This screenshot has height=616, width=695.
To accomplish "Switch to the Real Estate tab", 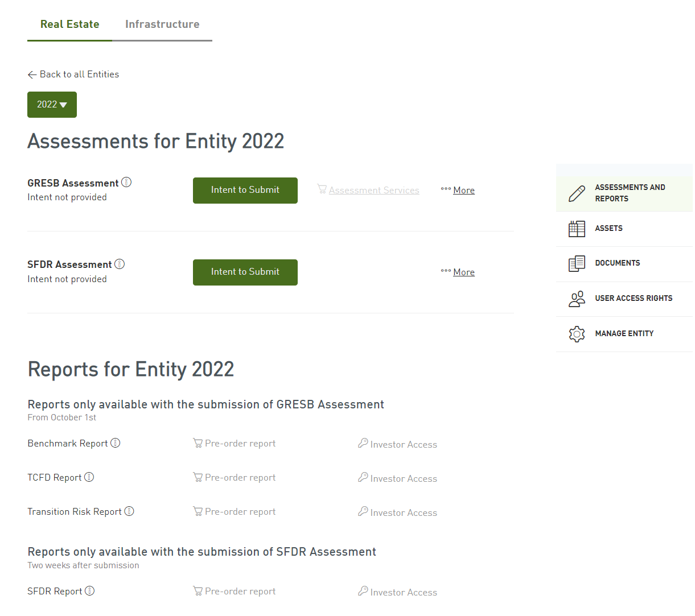I will coord(69,24).
